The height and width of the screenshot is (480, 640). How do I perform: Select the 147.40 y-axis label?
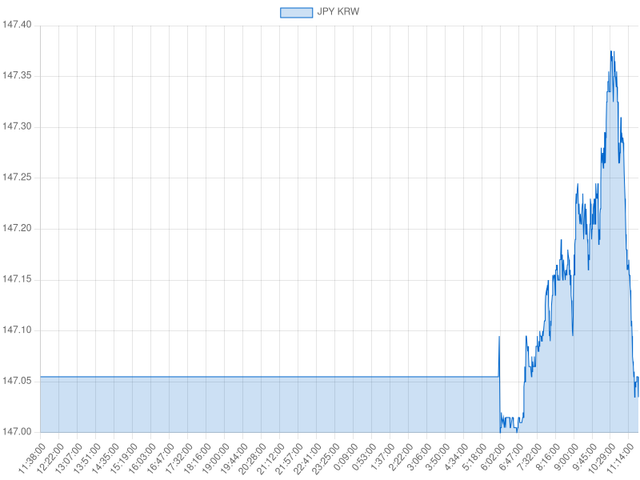(x=17, y=25)
